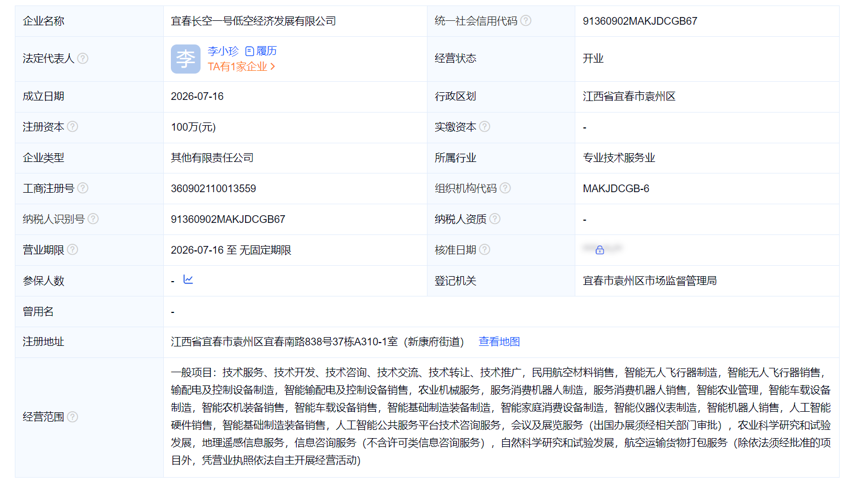
Task: Open TA有1家企业 link
Action: pos(241,66)
